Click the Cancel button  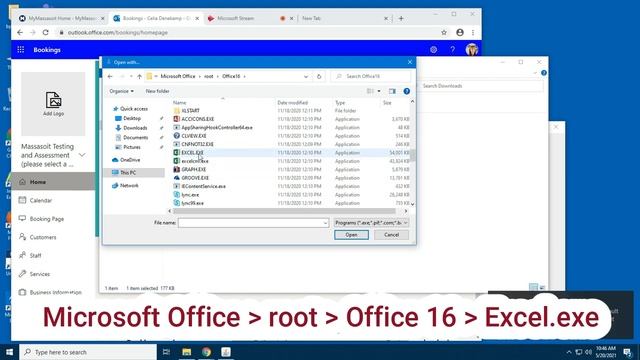[x=391, y=235]
